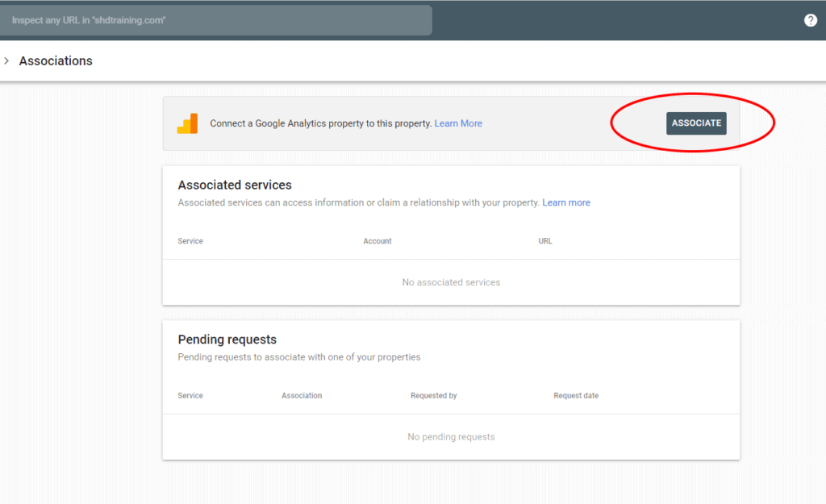Image resolution: width=826 pixels, height=504 pixels.
Task: Click the No pending requests row
Action: (x=451, y=437)
